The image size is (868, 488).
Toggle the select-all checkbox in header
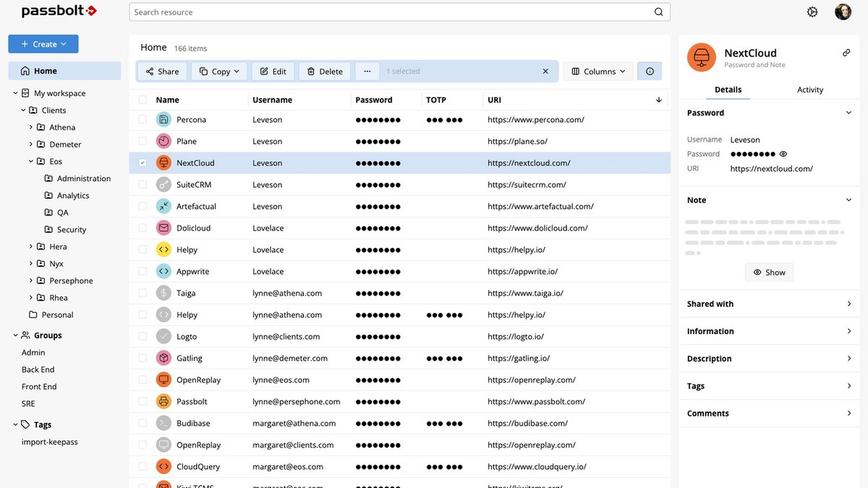[x=142, y=100]
